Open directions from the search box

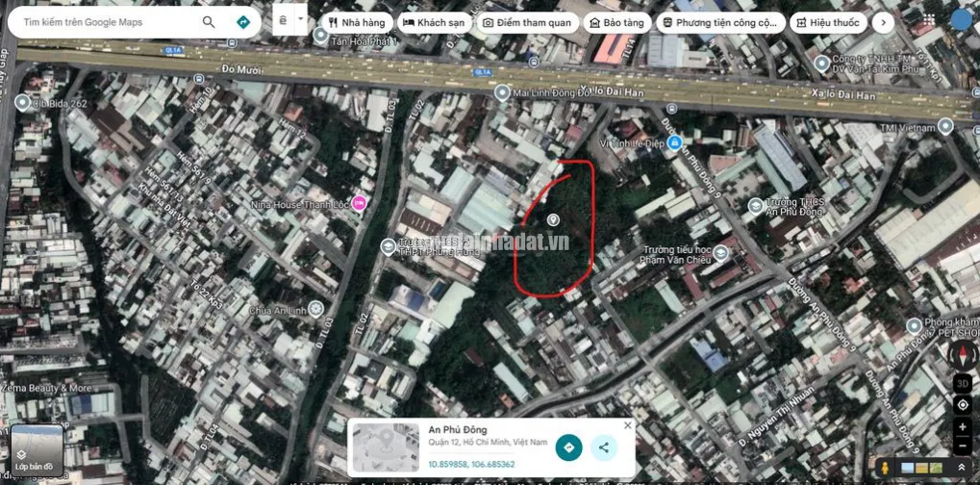(243, 22)
